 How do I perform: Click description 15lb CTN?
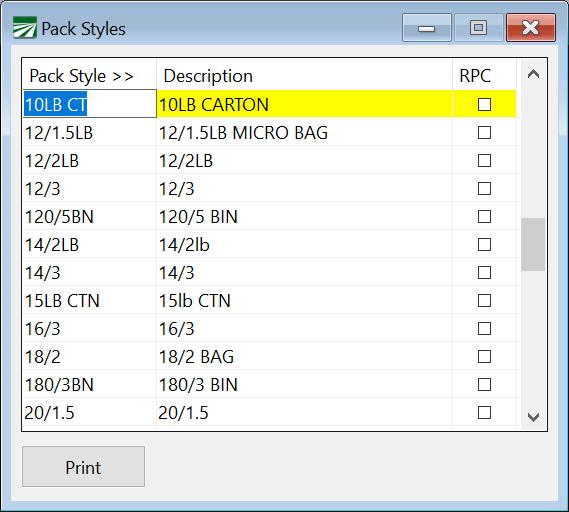point(304,300)
